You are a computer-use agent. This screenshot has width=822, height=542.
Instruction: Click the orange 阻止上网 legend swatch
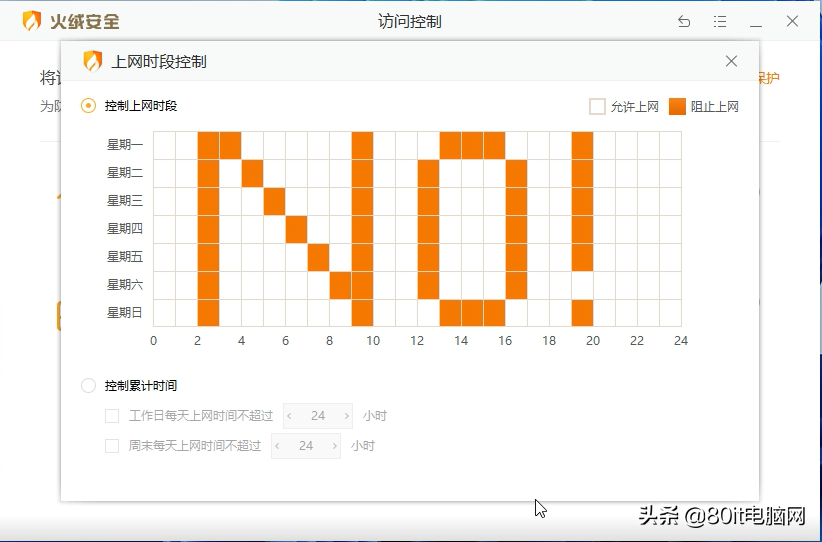(677, 106)
